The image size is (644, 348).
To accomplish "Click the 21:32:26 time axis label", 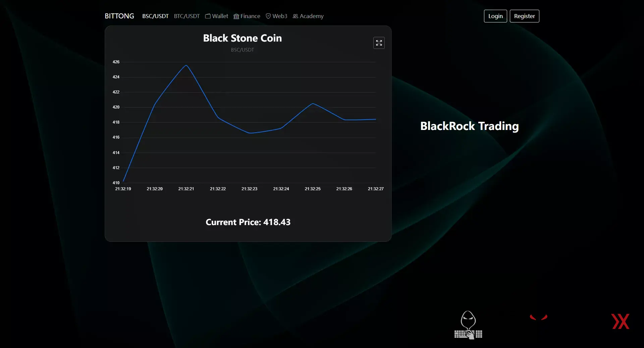I will [344, 189].
